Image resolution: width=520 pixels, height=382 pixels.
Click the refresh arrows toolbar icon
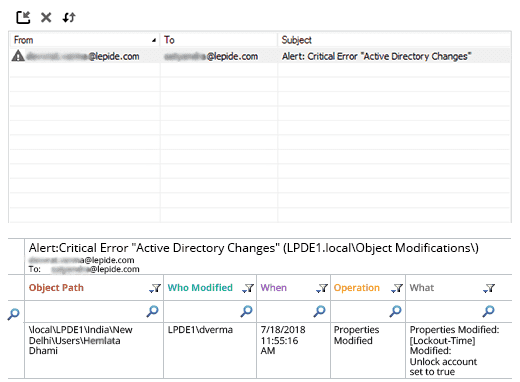pos(69,17)
